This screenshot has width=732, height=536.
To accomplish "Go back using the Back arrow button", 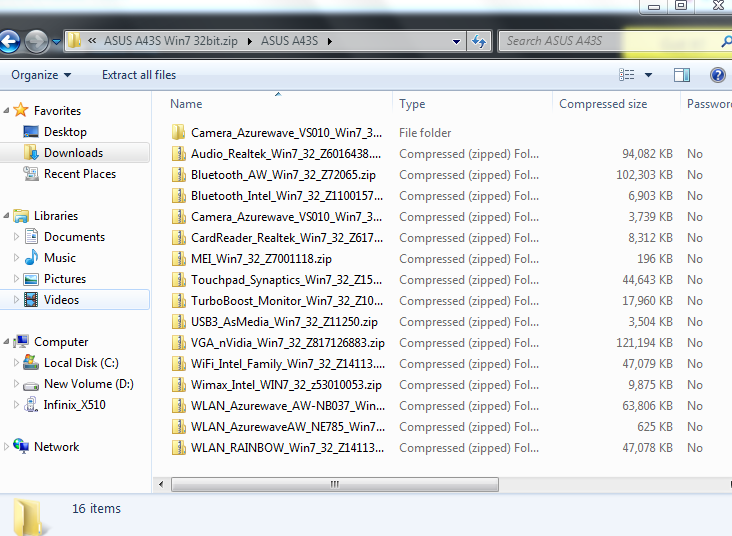I will click(9, 41).
